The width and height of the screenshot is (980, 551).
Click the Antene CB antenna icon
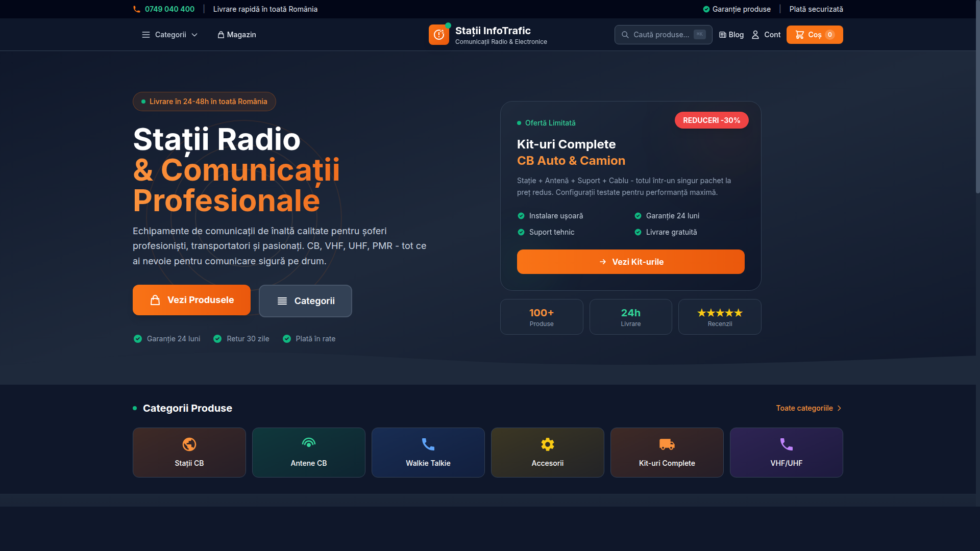pyautogui.click(x=308, y=443)
